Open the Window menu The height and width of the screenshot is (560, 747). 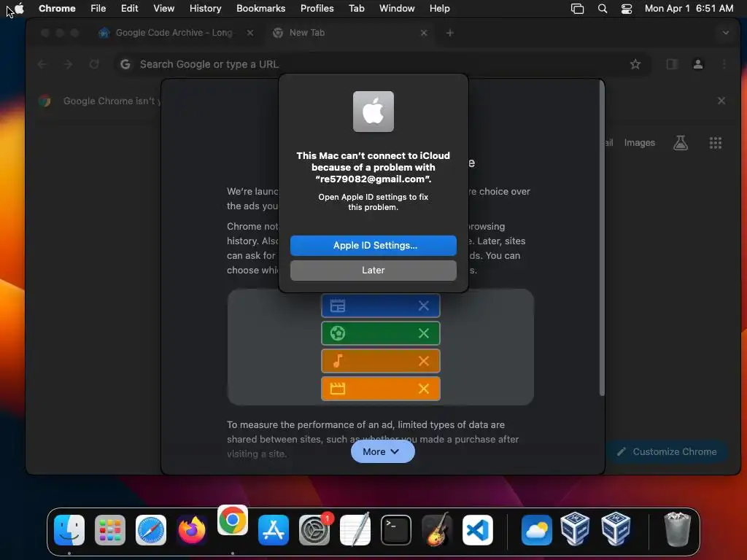pos(397,8)
